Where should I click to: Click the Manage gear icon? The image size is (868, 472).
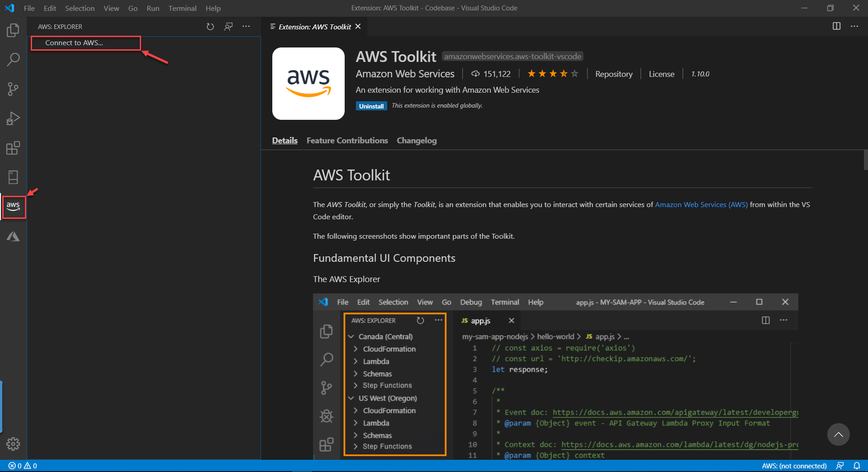click(13, 444)
